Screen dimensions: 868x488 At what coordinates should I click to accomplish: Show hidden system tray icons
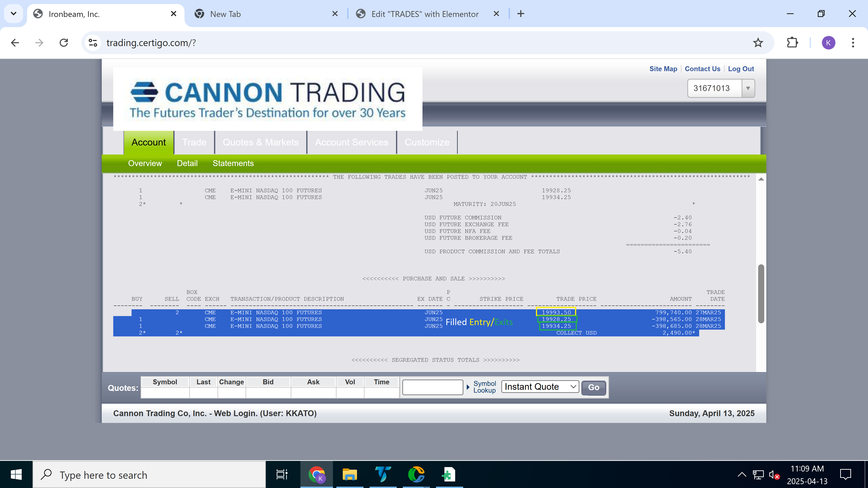pyautogui.click(x=742, y=474)
